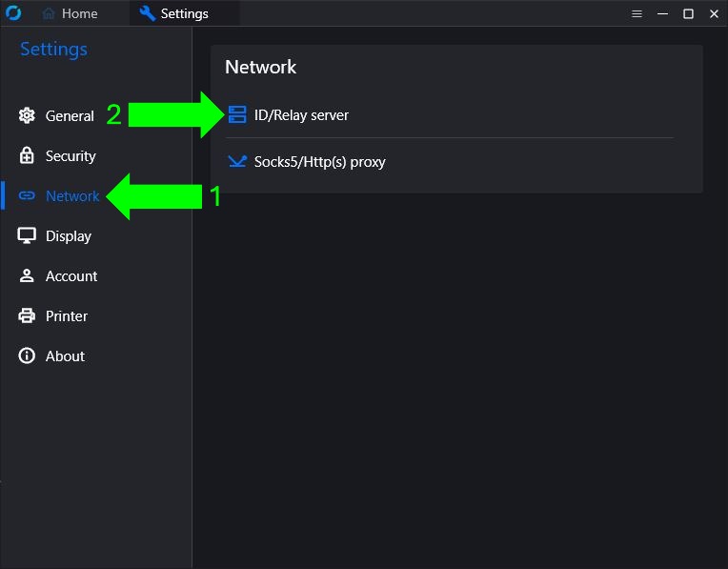Select Account in the sidebar
Viewport: 728px width, 569px height.
71,275
